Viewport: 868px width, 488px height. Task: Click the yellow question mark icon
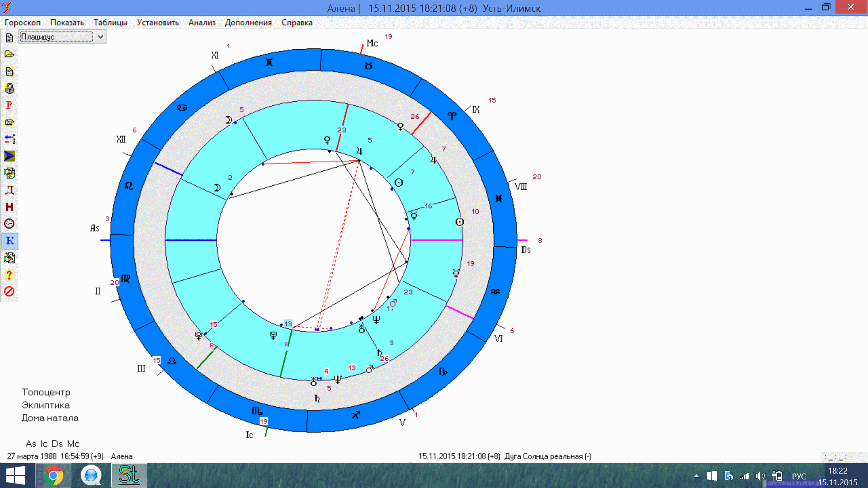pyautogui.click(x=9, y=275)
